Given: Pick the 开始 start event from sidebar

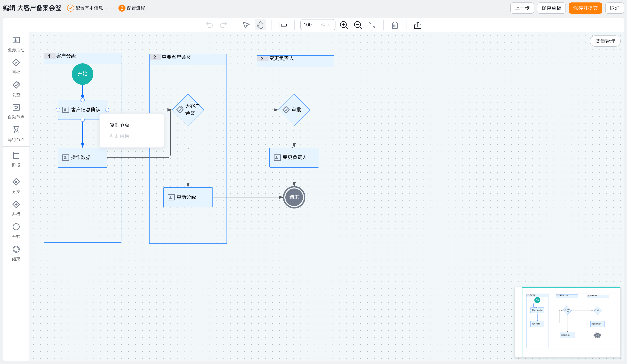Looking at the screenshot, I should (16, 231).
